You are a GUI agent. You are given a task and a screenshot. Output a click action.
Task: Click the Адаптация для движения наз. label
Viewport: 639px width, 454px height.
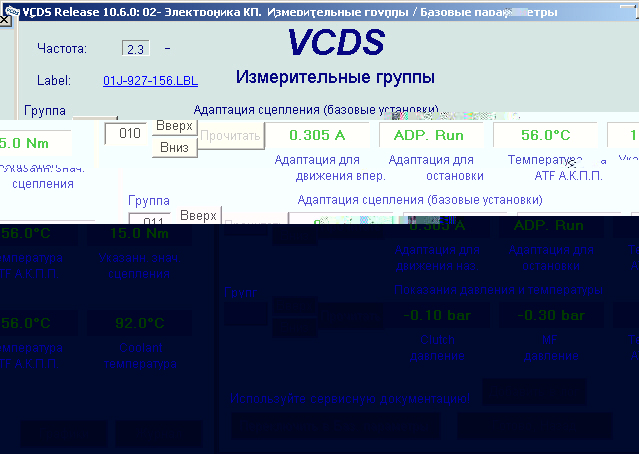(x=437, y=258)
